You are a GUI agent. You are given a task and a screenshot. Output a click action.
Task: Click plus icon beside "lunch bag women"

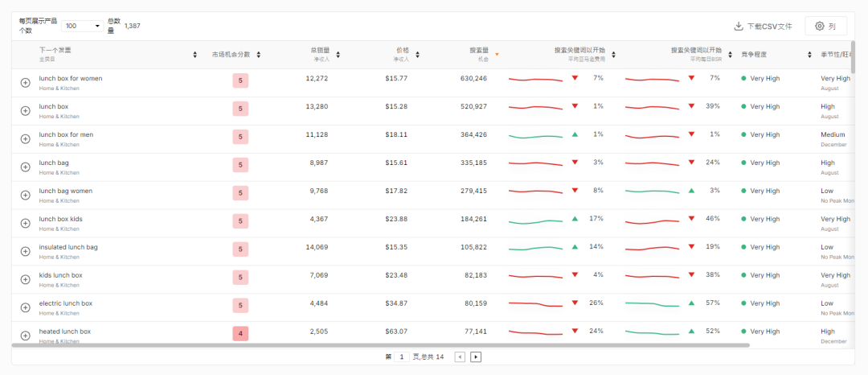point(25,196)
